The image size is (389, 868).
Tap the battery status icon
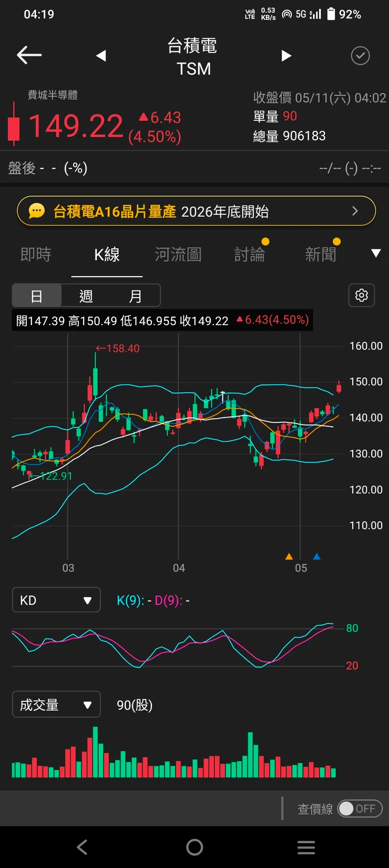tap(331, 14)
